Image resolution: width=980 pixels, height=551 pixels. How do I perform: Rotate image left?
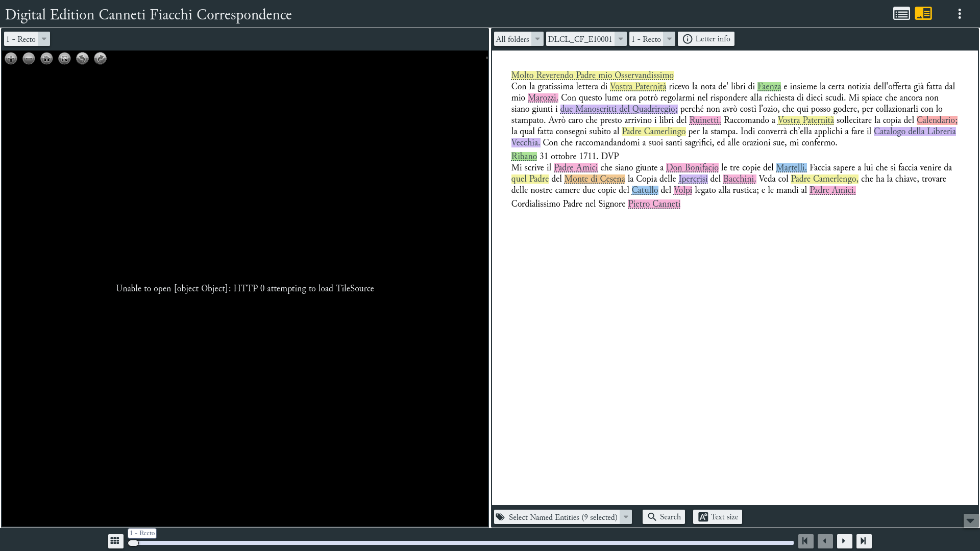[82, 59]
